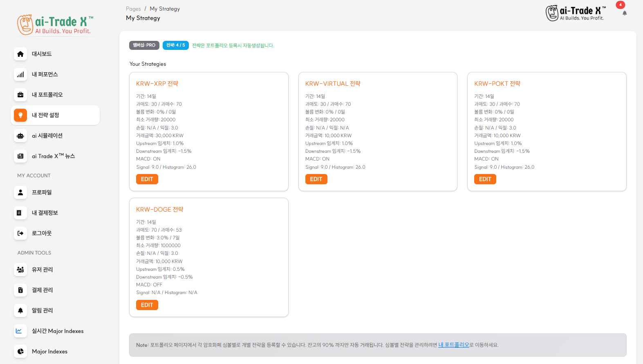Click the Pages breadcrumb link
The image size is (643, 364).
tap(133, 9)
